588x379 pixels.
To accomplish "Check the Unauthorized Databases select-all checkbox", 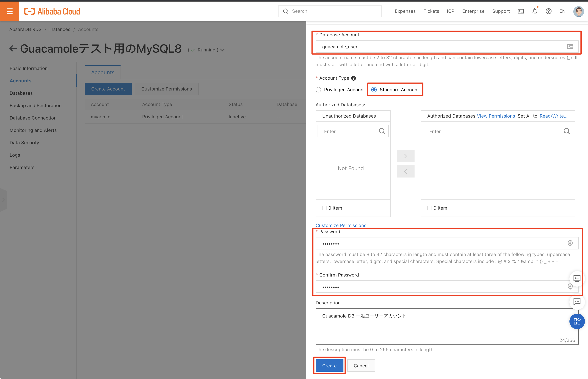I will click(325, 208).
